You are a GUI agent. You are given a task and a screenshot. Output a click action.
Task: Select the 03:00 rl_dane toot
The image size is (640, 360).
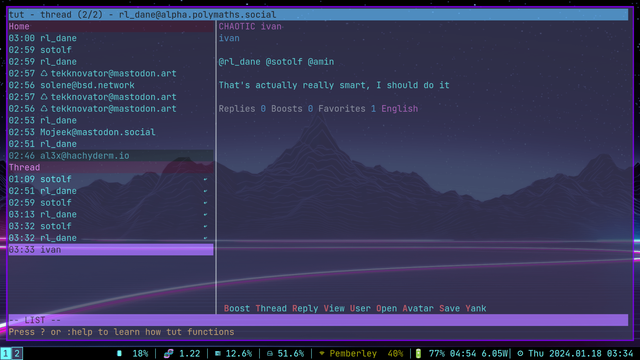tap(111, 38)
